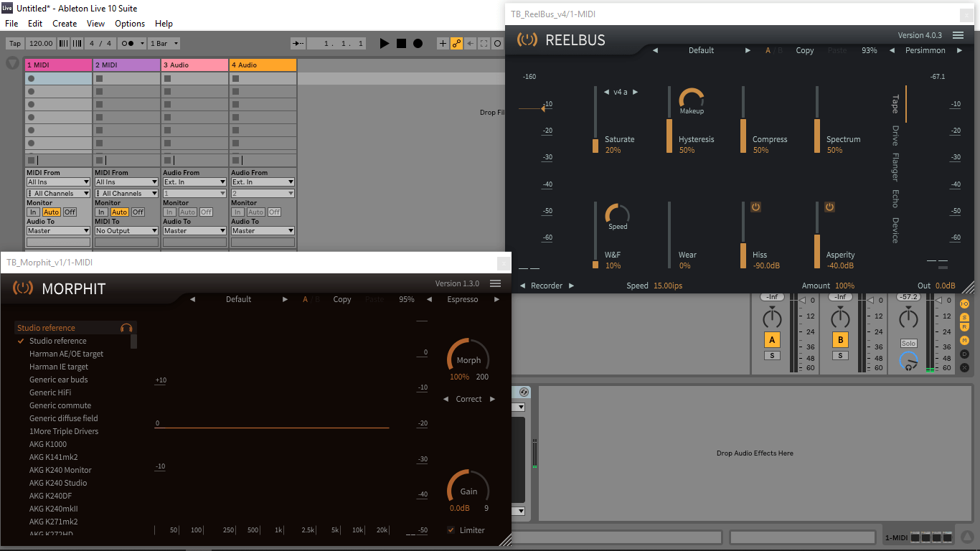Screen dimensions: 980x551
Task: Solo return track A with S button
Action: point(772,356)
